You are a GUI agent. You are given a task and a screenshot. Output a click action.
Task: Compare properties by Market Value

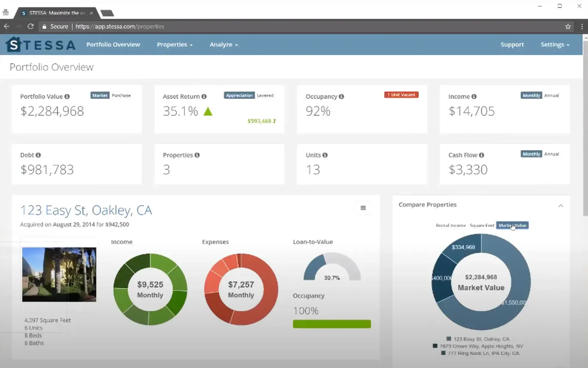click(512, 225)
